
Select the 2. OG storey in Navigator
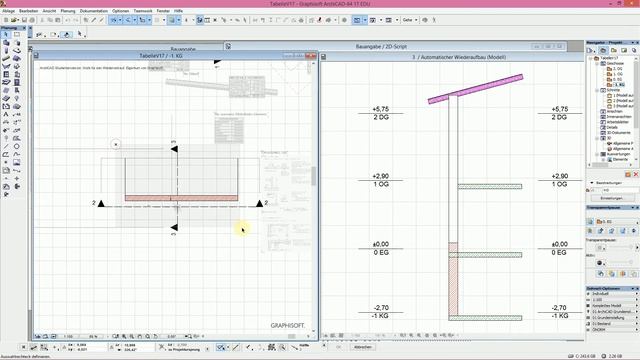pyautogui.click(x=615, y=69)
